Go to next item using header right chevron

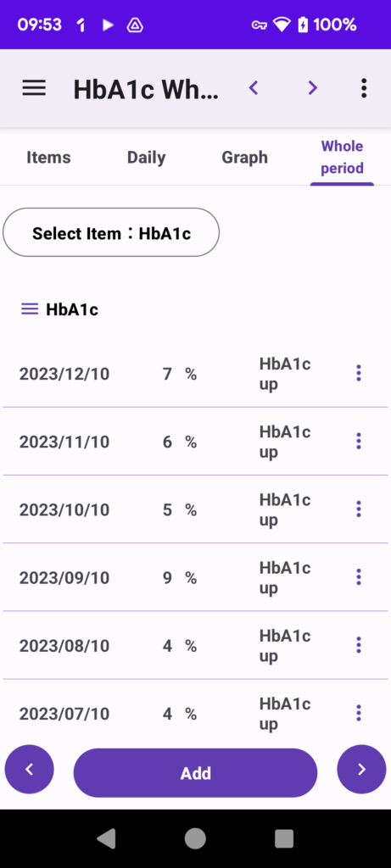313,87
